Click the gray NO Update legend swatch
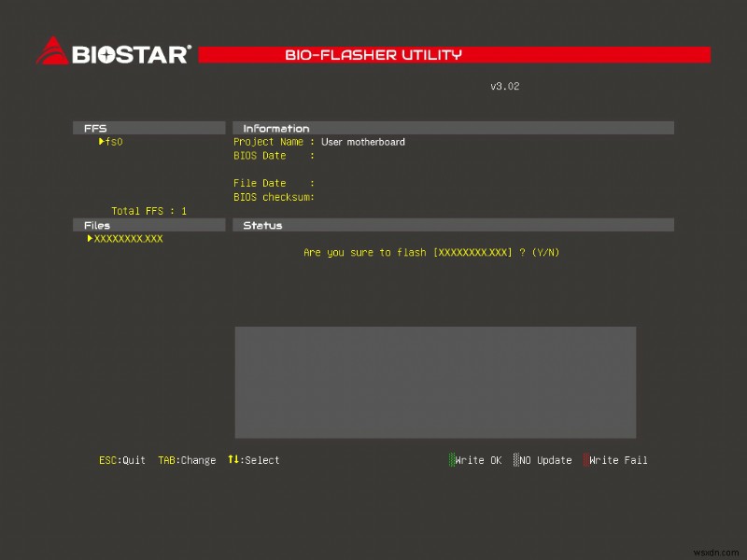Screen dimensions: 747x560 (x=516, y=459)
